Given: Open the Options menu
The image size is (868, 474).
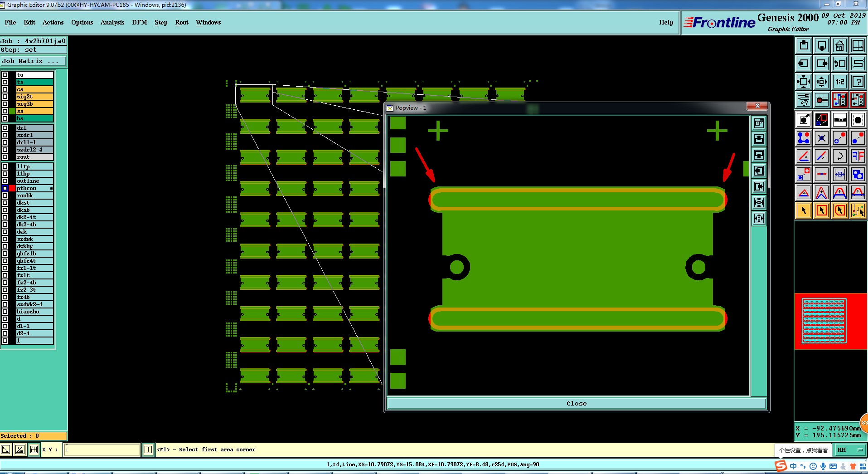Looking at the screenshot, I should click(x=82, y=22).
